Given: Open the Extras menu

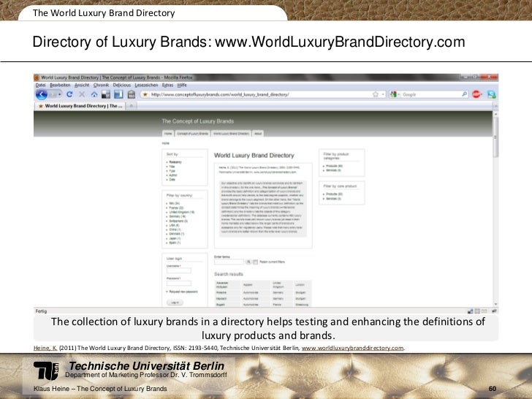Looking at the screenshot, I should coord(167,85).
